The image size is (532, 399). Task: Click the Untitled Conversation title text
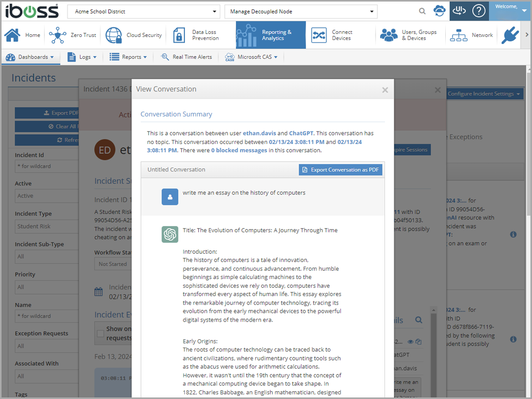coord(177,170)
